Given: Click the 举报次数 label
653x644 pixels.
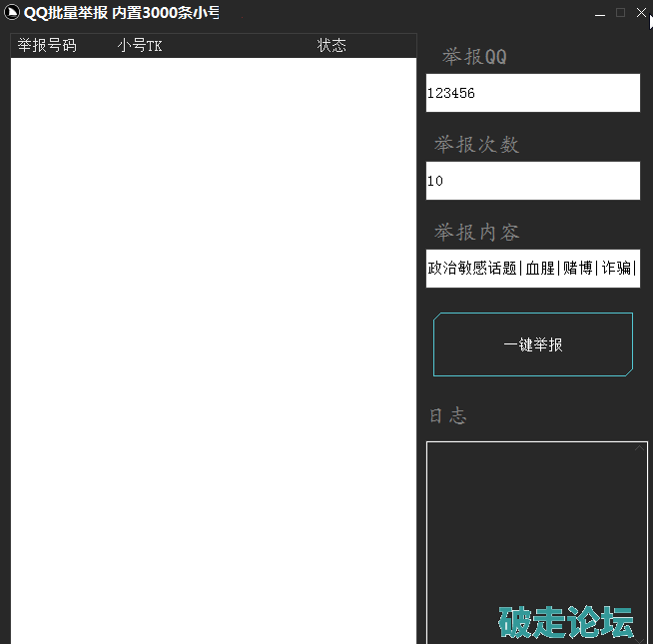Looking at the screenshot, I should tap(476, 145).
